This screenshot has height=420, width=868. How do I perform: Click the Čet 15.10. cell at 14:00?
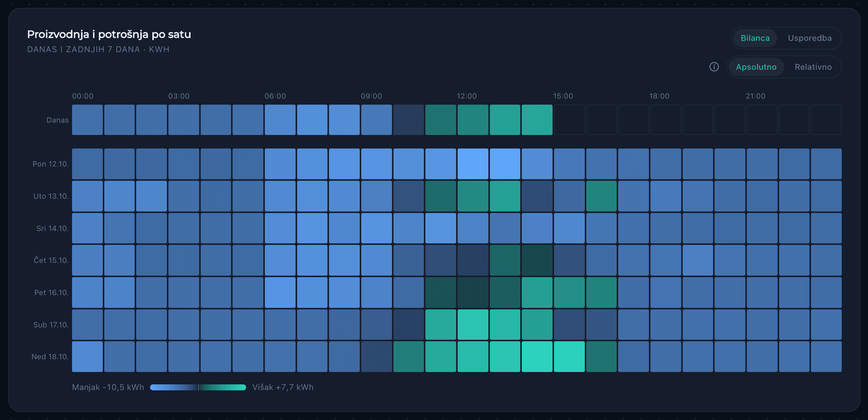[x=537, y=260]
